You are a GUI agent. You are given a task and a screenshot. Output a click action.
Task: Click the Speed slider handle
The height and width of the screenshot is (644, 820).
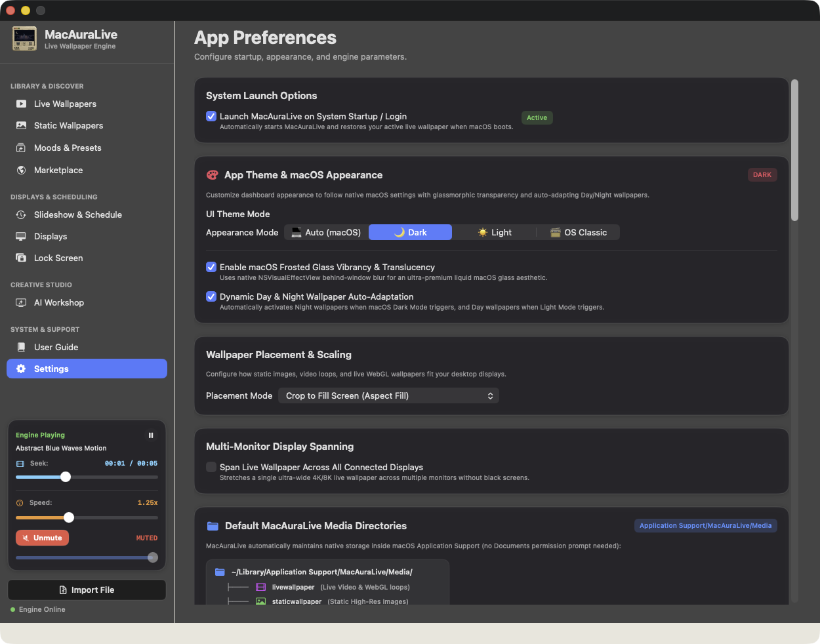click(x=69, y=517)
